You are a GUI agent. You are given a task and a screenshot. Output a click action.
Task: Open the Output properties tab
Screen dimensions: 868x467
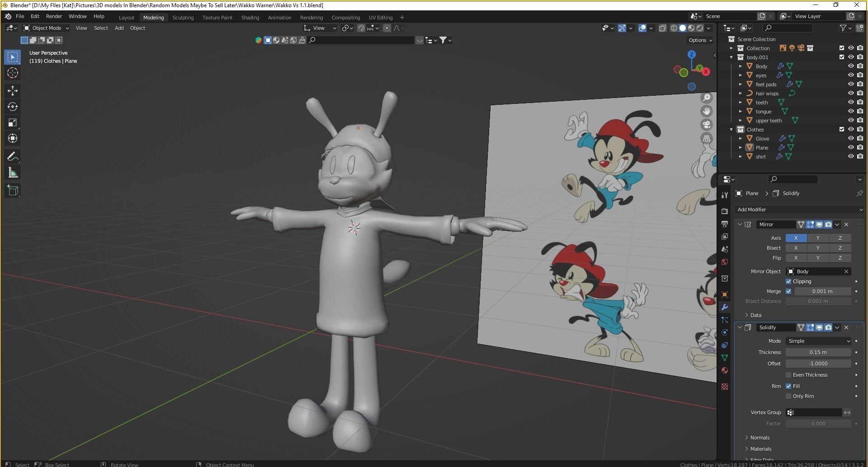(x=725, y=224)
